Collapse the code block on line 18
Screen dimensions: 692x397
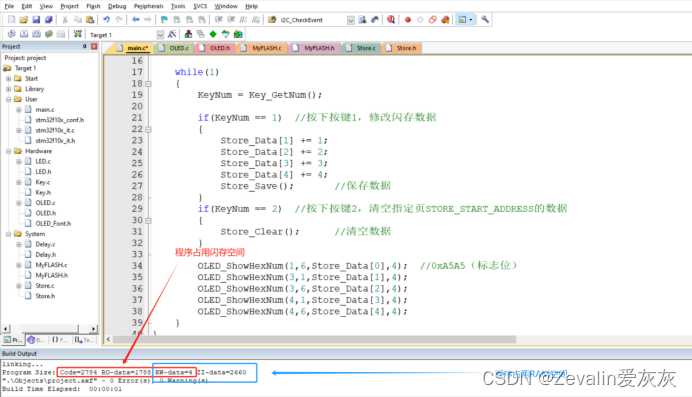pyautogui.click(x=148, y=84)
